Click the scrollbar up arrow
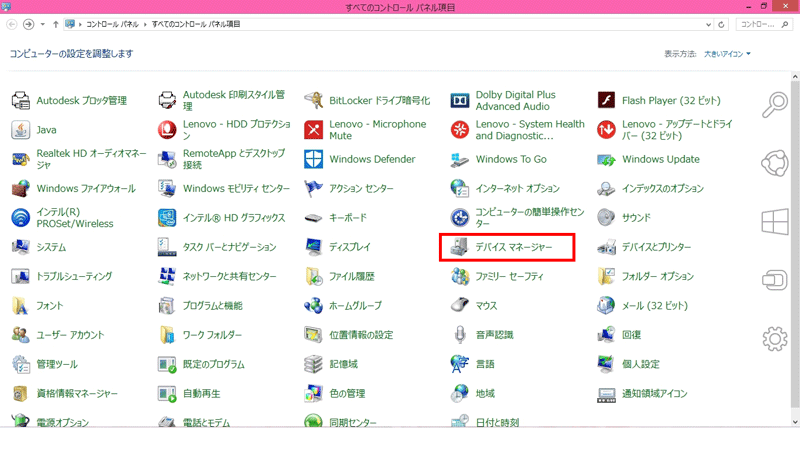The image size is (800, 450). [795, 77]
